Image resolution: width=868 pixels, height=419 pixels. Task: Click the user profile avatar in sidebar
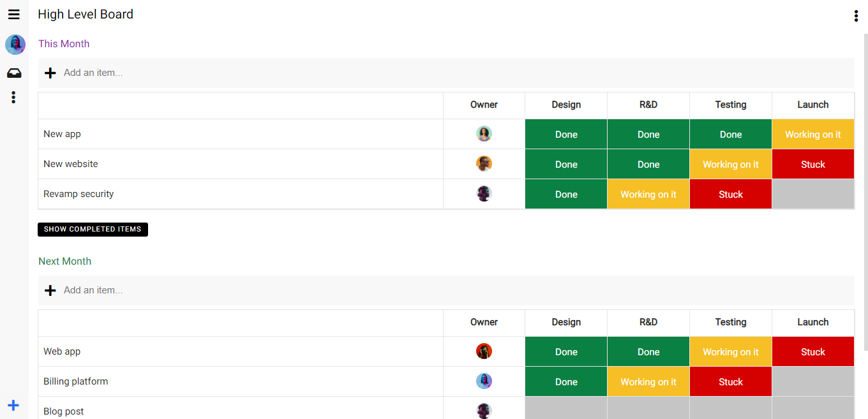click(15, 45)
